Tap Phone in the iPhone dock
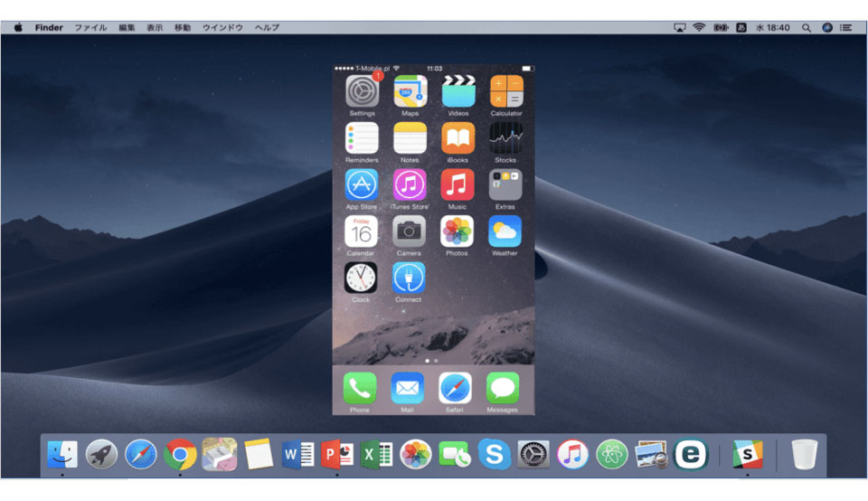 click(x=360, y=389)
